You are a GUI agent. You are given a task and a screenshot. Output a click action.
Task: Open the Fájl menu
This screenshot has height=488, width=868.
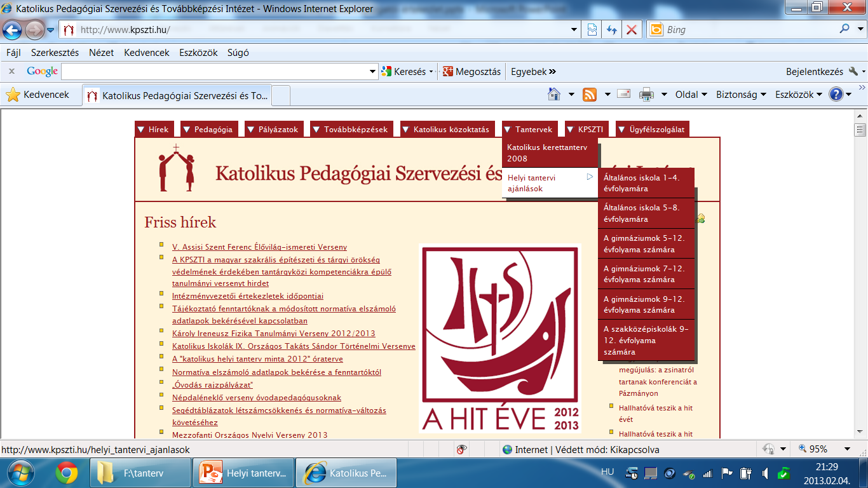click(13, 53)
